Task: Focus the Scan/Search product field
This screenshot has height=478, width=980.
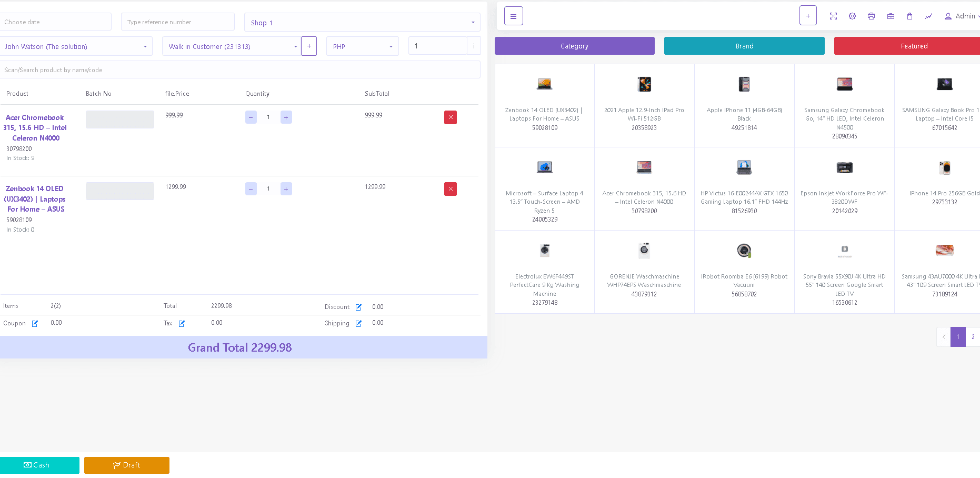Action: [x=240, y=70]
